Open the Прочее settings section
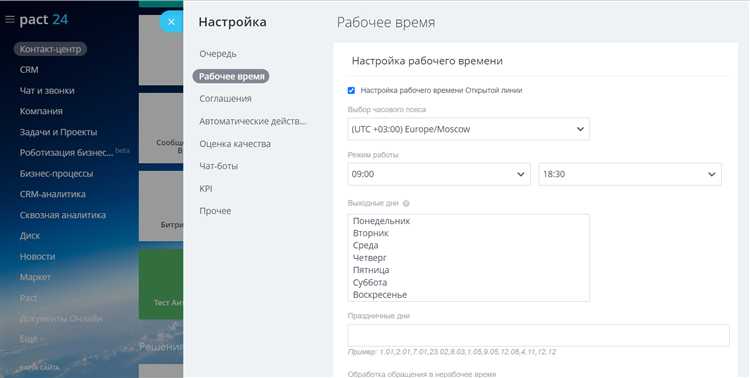Screen dimensions: 750x378 [215, 211]
